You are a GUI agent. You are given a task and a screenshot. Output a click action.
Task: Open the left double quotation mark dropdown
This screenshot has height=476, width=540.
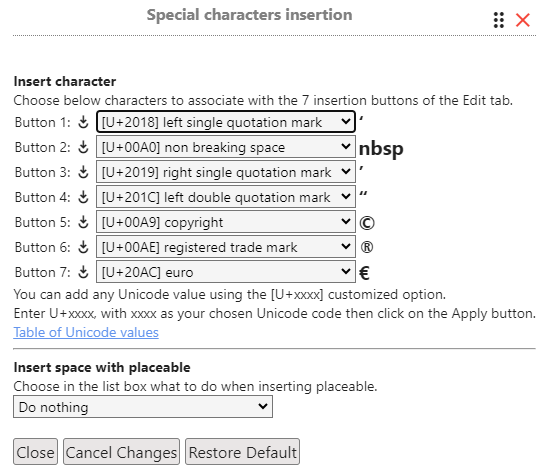(226, 197)
